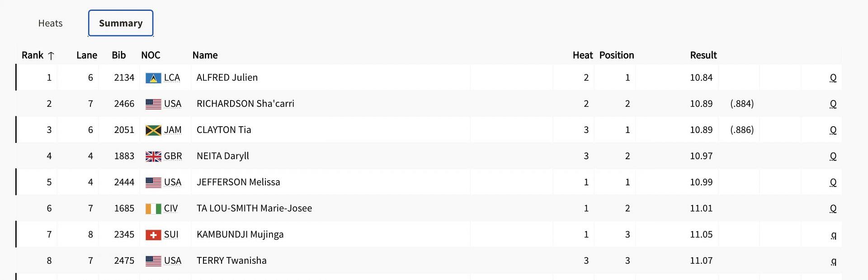Sort by the Name column header
This screenshot has height=280, width=868.
point(205,55)
